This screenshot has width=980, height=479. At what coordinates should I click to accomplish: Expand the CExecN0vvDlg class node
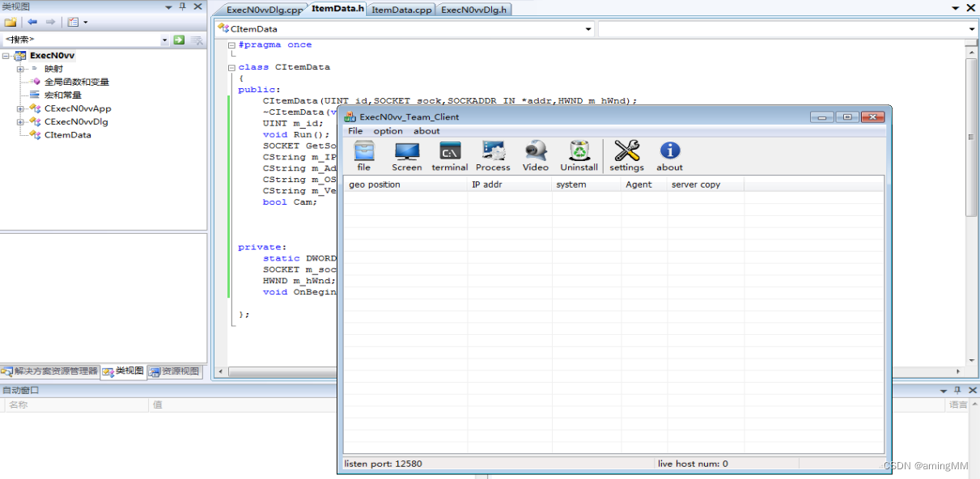pyautogui.click(x=21, y=122)
